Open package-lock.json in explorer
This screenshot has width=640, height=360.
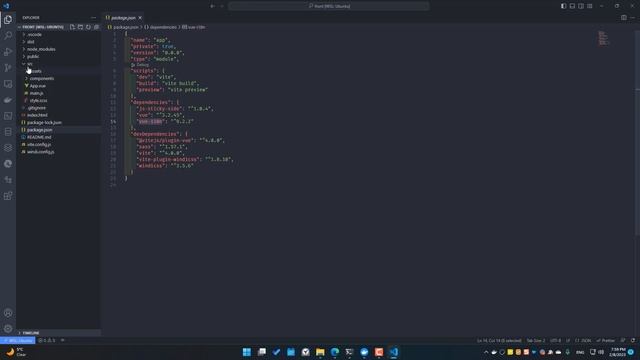59,122
